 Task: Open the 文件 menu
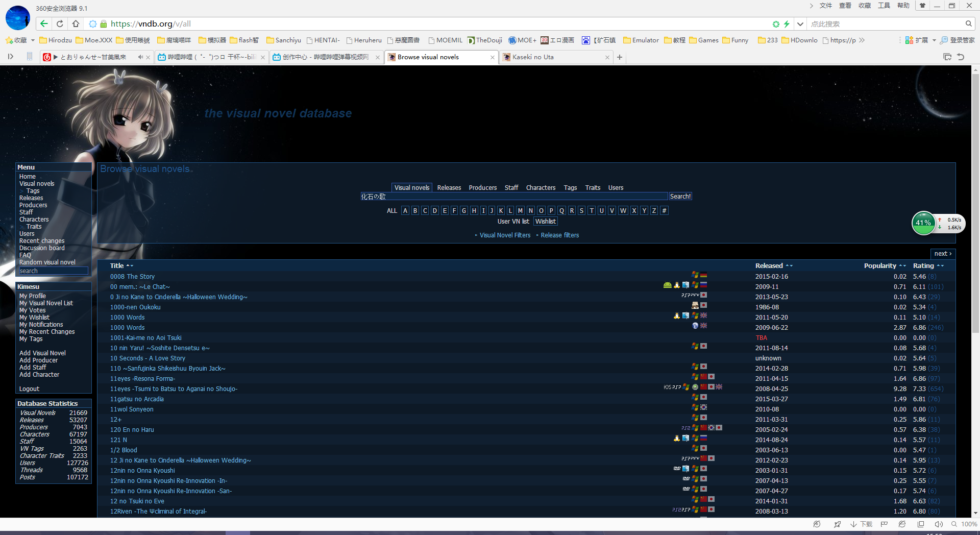click(x=825, y=6)
